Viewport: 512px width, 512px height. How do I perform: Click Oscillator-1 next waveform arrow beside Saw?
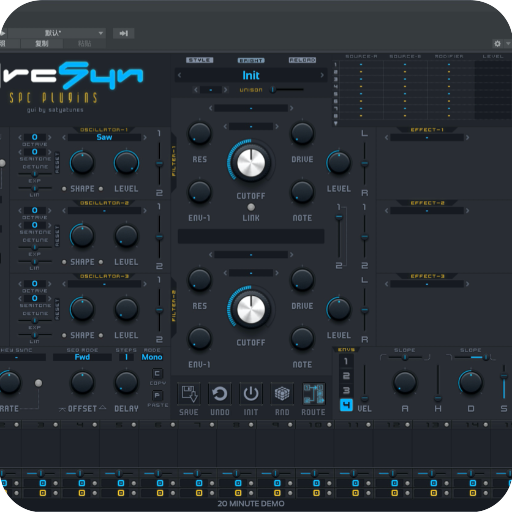pyautogui.click(x=145, y=137)
